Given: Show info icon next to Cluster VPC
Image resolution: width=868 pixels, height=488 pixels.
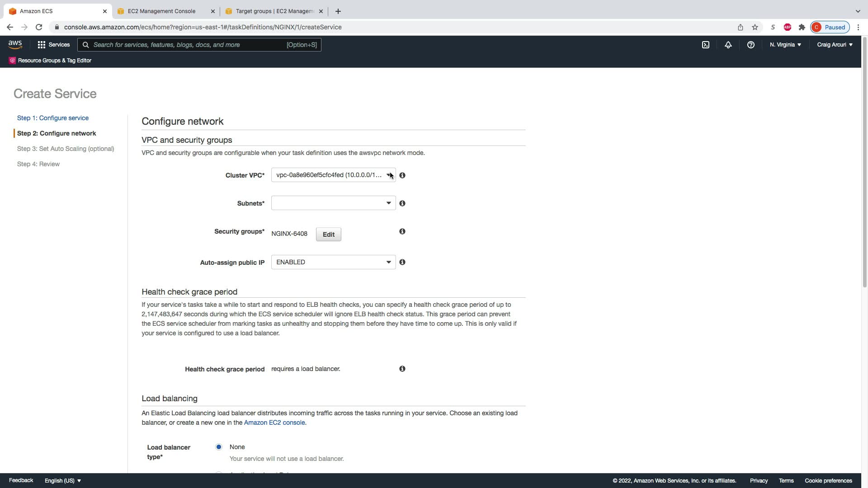Looking at the screenshot, I should (402, 175).
